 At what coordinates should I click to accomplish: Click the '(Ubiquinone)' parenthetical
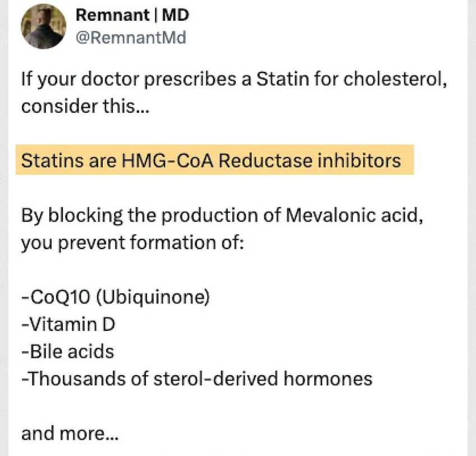153,297
